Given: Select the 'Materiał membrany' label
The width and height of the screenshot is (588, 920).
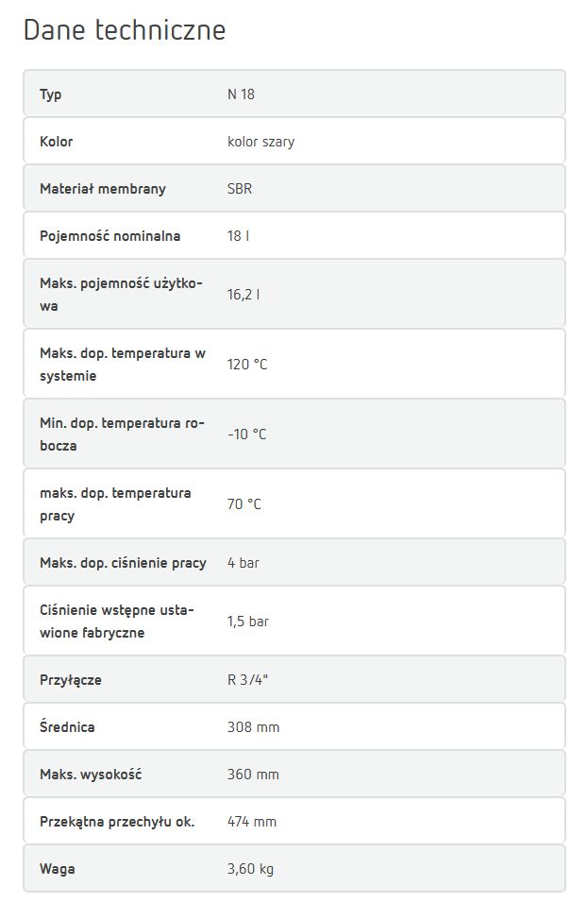Looking at the screenshot, I should (103, 189).
